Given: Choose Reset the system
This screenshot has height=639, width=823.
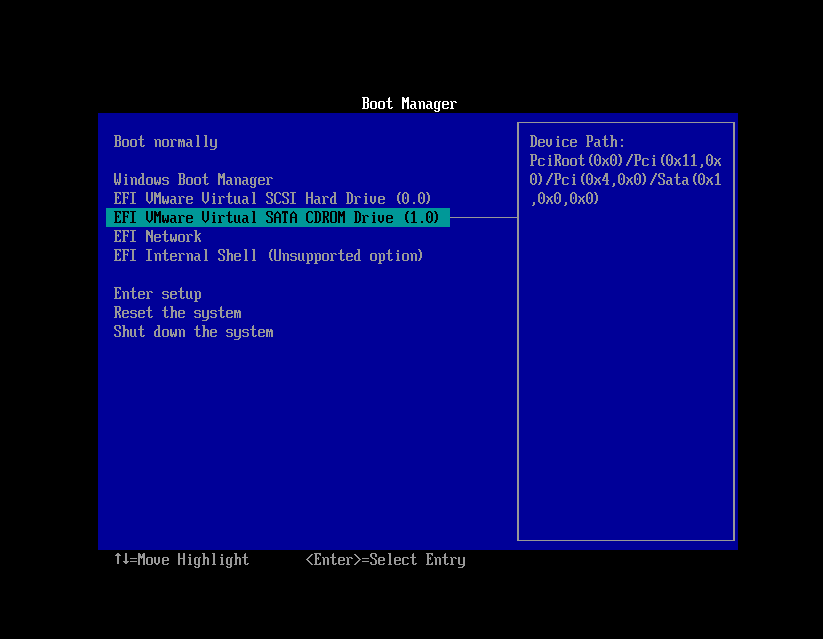Looking at the screenshot, I should 177,312.
